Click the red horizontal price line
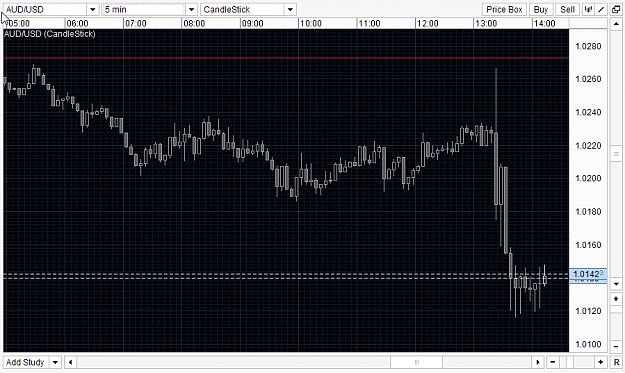625x373 pixels. tap(286, 58)
